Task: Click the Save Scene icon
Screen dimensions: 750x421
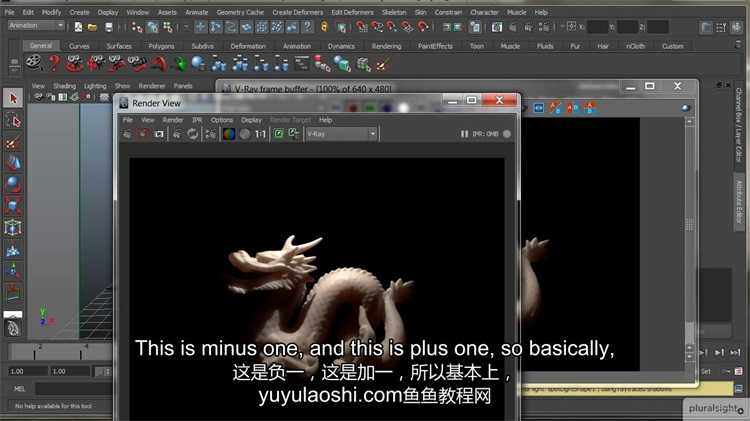Action: pos(109,27)
